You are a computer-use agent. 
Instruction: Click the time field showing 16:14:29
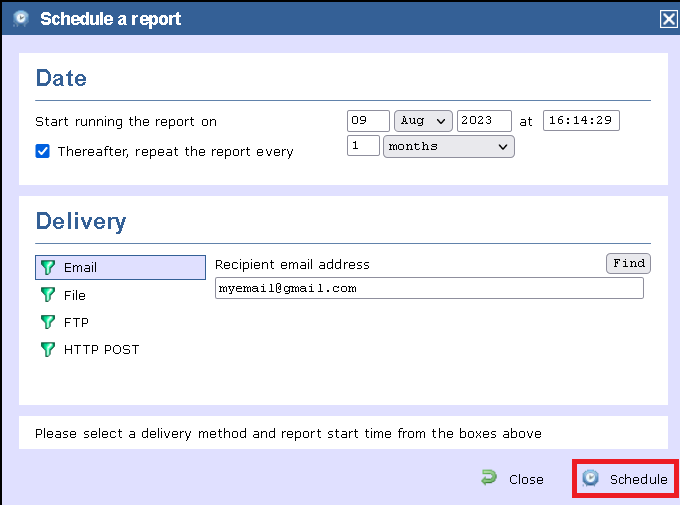pos(581,120)
